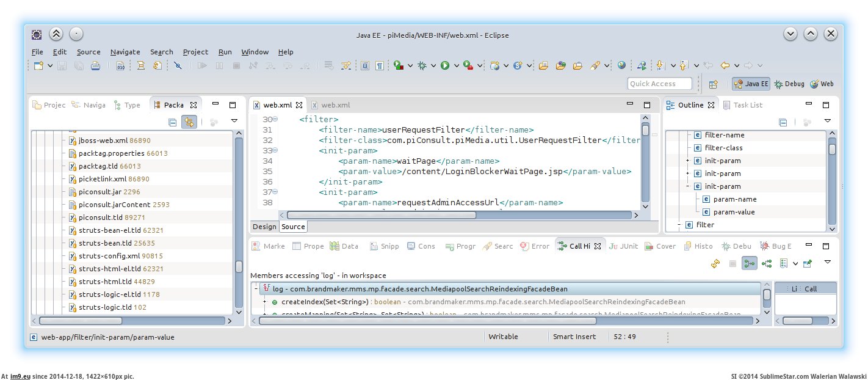Open the Outline view menu dropdown
The height and width of the screenshot is (380, 868).
(827, 121)
